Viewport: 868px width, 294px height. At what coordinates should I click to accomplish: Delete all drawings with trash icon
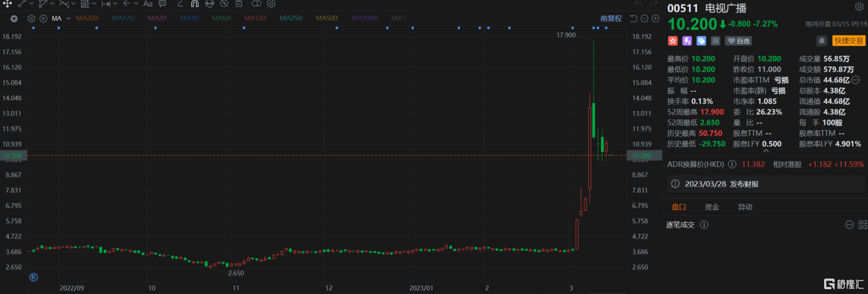pyautogui.click(x=239, y=4)
